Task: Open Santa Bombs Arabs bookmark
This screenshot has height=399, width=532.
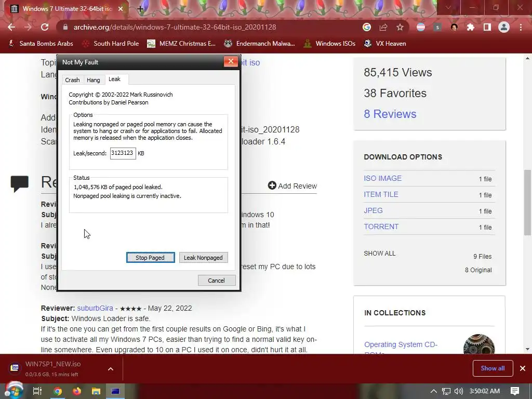Action: click(x=41, y=44)
